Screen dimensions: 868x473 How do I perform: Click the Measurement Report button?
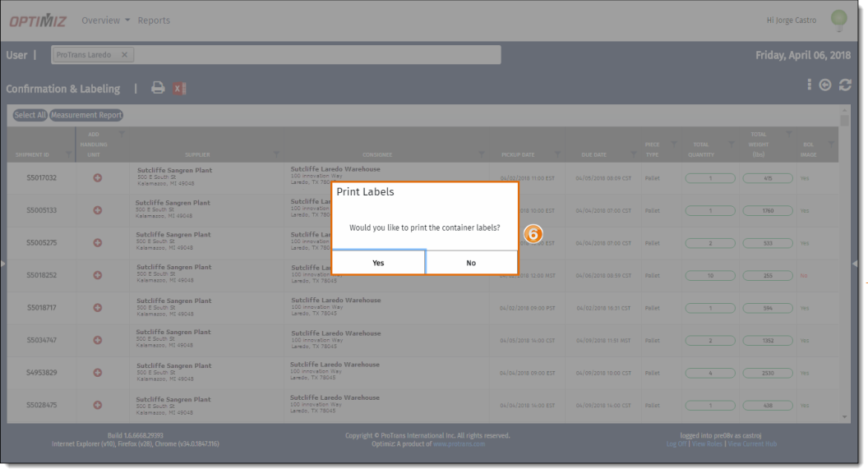86,115
